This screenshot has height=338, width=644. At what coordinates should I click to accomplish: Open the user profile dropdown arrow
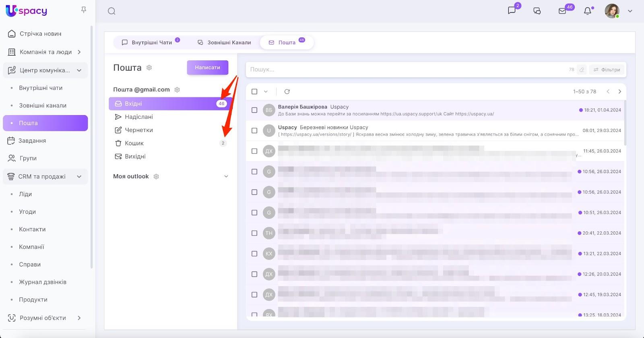pos(630,11)
